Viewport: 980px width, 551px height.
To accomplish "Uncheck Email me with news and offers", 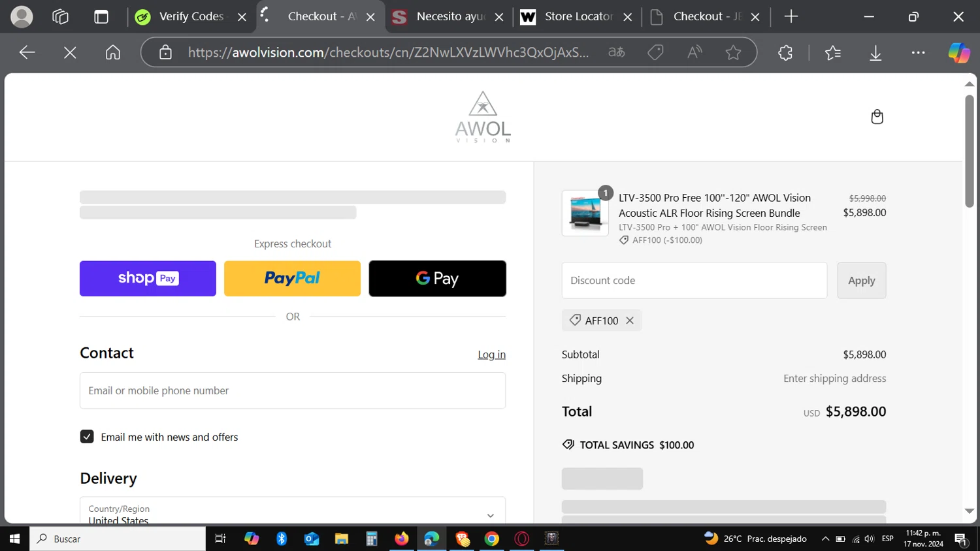I will click(87, 437).
